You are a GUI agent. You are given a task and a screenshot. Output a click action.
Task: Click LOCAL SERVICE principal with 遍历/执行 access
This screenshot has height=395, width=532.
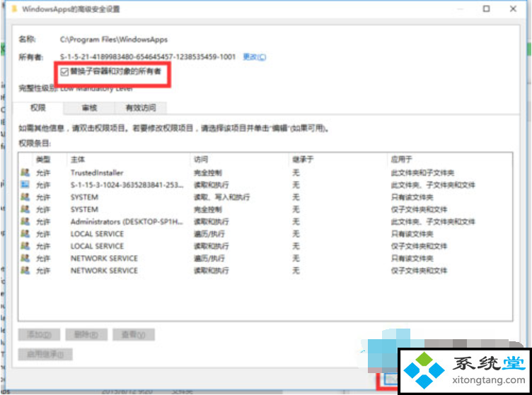tap(97, 234)
